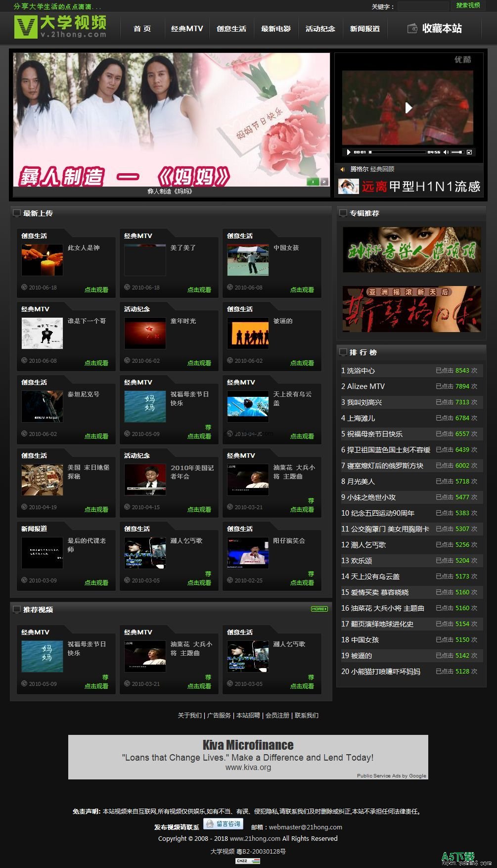The height and width of the screenshot is (868, 497).
Task: Open 斯琴格日乐 album banner
Action: [x=412, y=309]
